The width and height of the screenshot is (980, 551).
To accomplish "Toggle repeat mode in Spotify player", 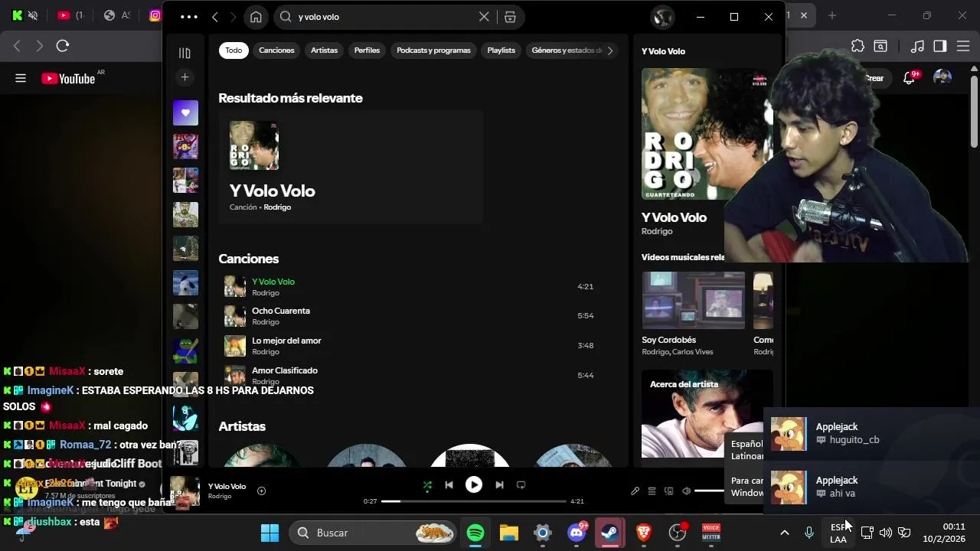I will pos(521,484).
